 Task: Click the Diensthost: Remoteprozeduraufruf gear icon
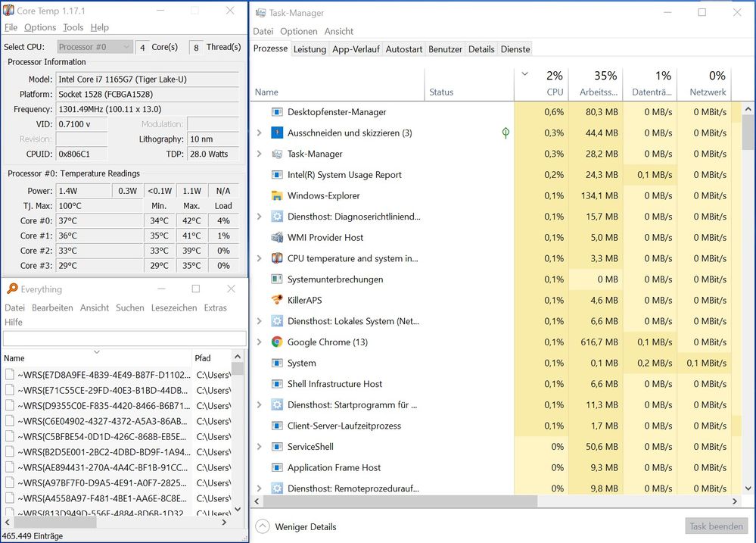[x=277, y=488]
